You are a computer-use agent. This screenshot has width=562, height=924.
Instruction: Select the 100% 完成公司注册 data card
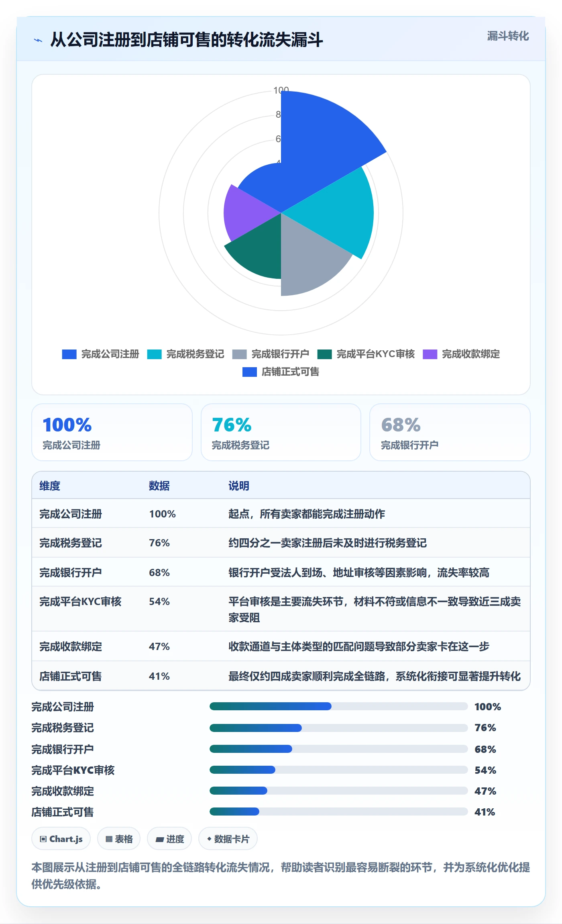pos(112,432)
